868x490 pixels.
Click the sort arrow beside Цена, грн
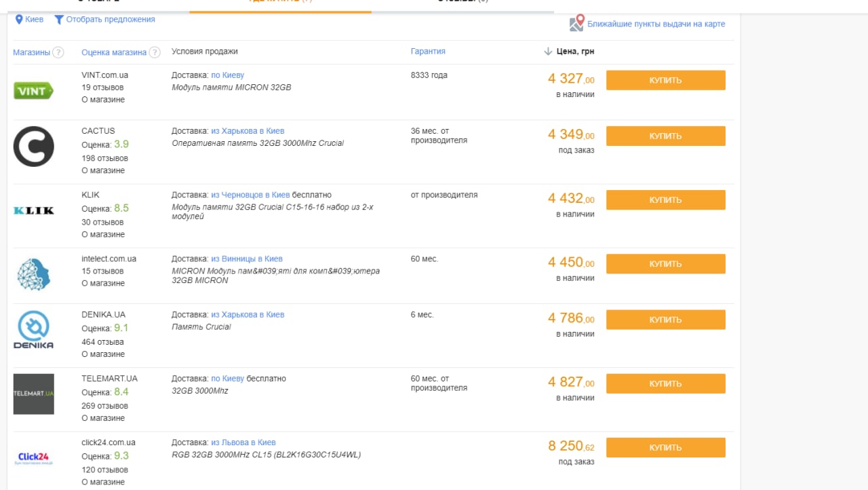548,52
